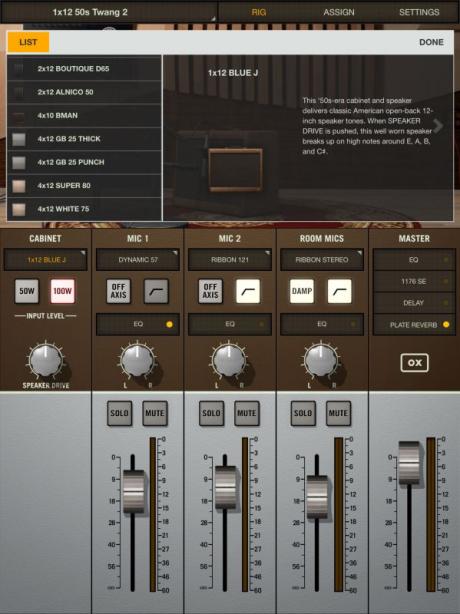Toggle Mic 2 low-cut filter icon

point(248,291)
